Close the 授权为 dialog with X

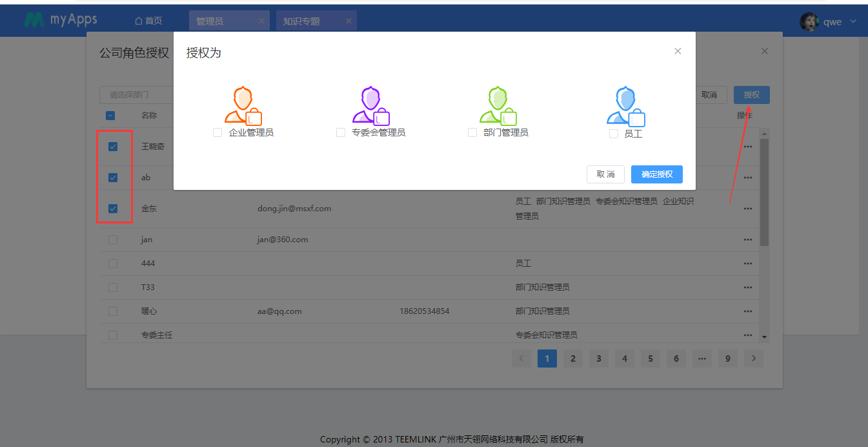tap(678, 51)
